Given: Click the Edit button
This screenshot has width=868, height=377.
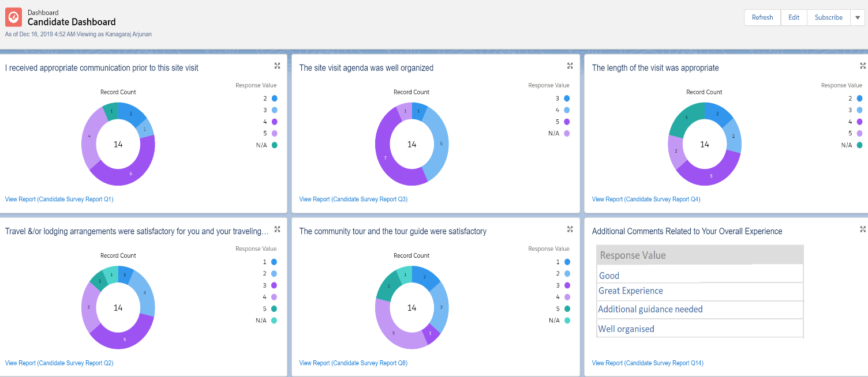Looking at the screenshot, I should (x=794, y=17).
